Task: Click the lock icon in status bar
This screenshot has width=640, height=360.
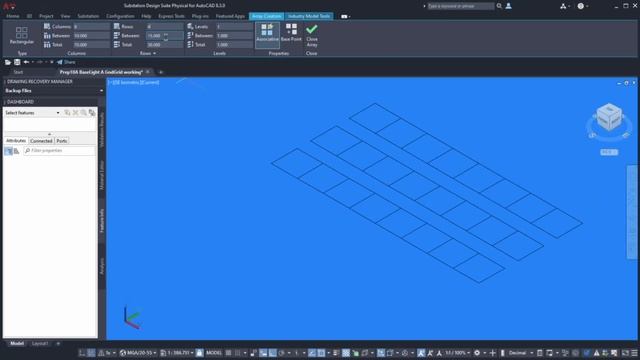Action: 199,353
